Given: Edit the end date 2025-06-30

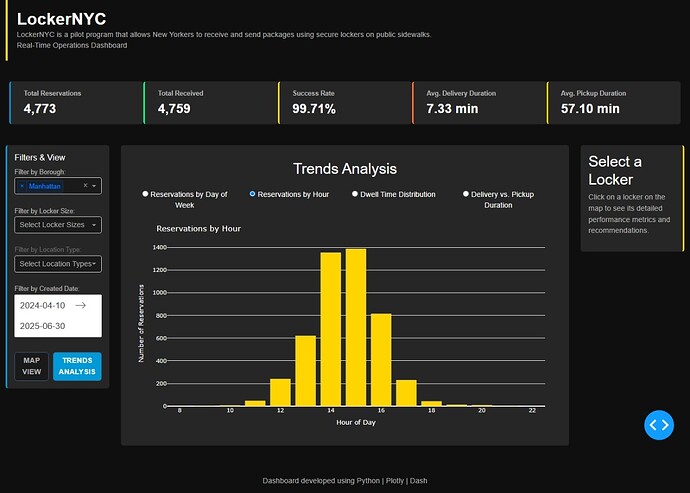Looking at the screenshot, I should (x=43, y=326).
